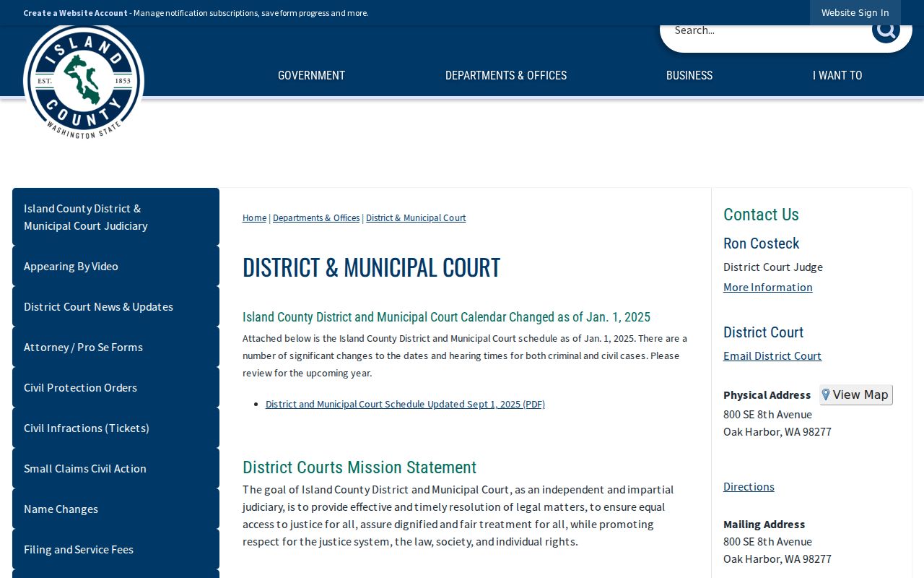Open Attorney / Pro Se Forms page

(115, 347)
